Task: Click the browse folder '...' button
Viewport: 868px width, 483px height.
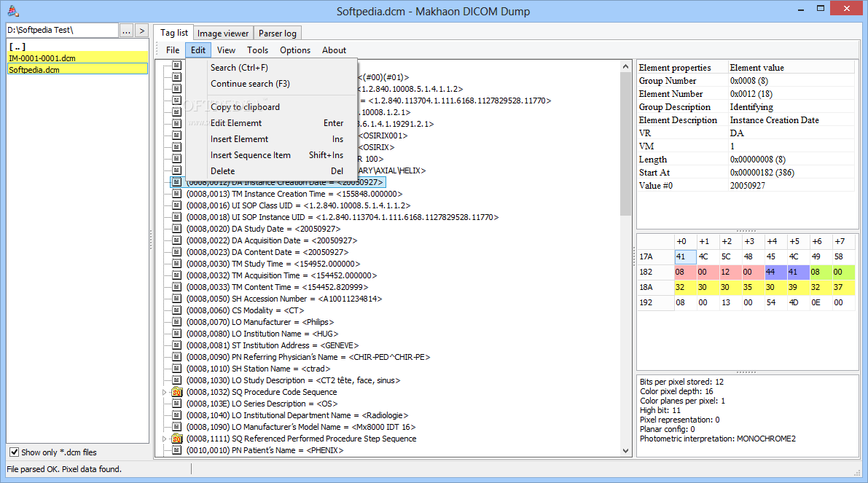Action: pyautogui.click(x=126, y=31)
